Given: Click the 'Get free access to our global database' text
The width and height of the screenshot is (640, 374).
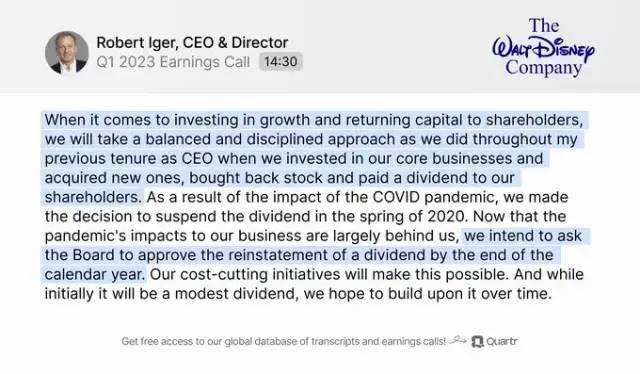Looking at the screenshot, I should click(283, 341).
